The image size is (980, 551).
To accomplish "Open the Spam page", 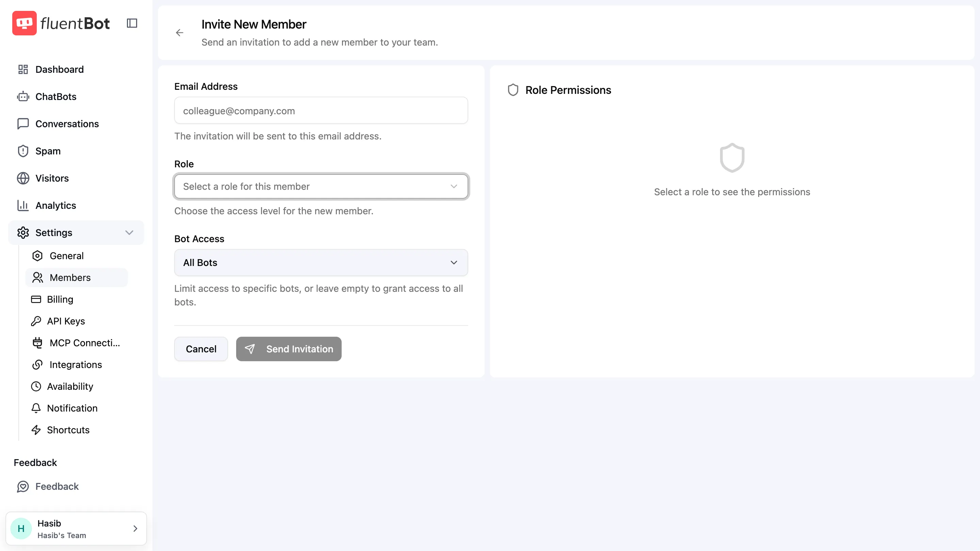I will pyautogui.click(x=76, y=151).
